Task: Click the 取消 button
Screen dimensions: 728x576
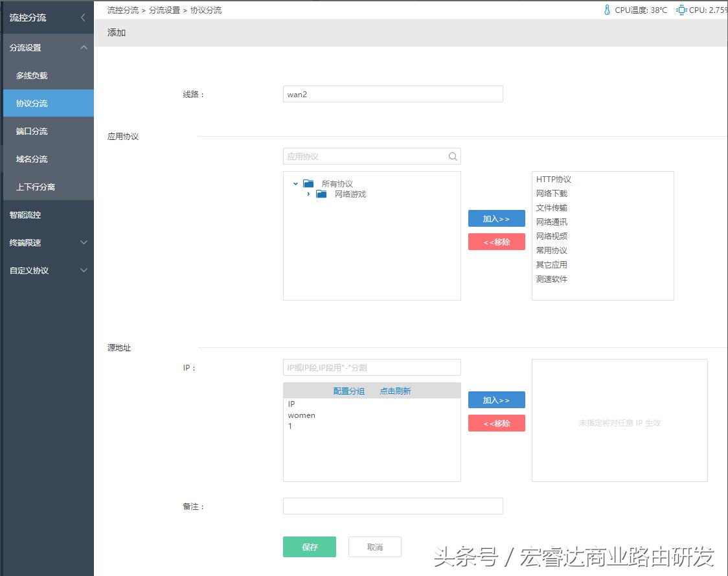Action: (374, 547)
